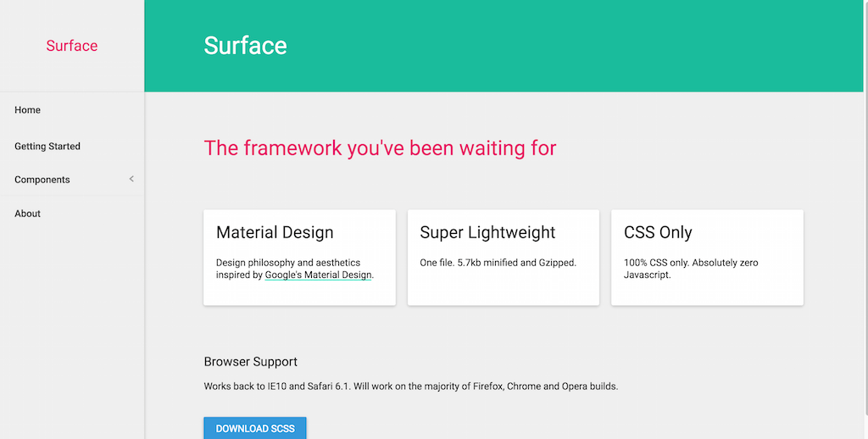Click the 'Design philosophy and aesthetics' text
This screenshot has height=439, width=868.
pos(288,263)
